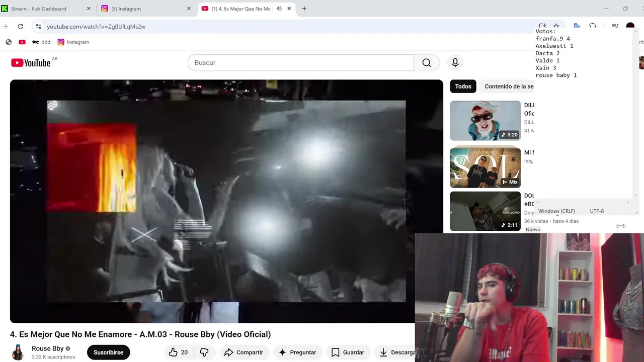The width and height of the screenshot is (644, 362).
Task: Click UTF-8 encoding in Notepad status bar
Action: coord(597,211)
